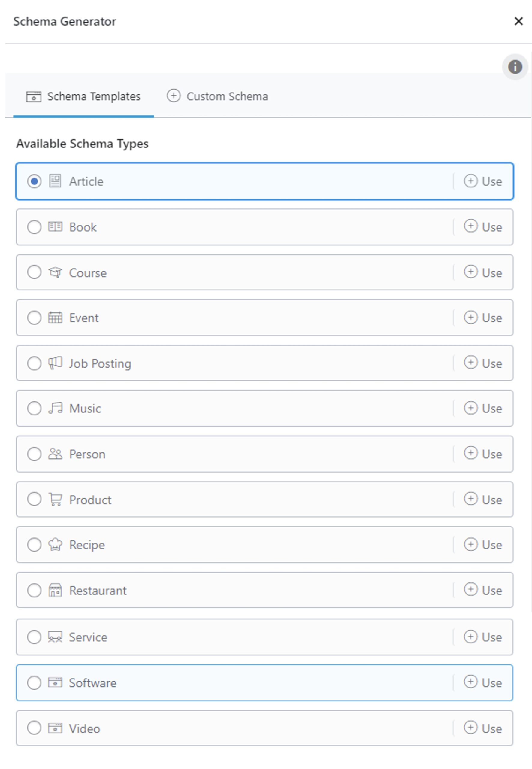Click the Event calendar icon
This screenshot has width=532, height=769.
pos(55,318)
